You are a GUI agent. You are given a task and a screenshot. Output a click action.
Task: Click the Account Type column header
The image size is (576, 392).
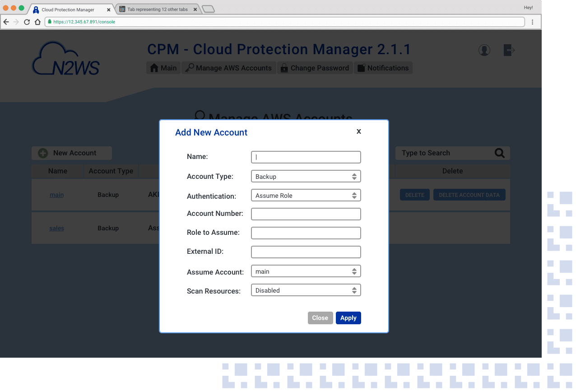click(111, 171)
